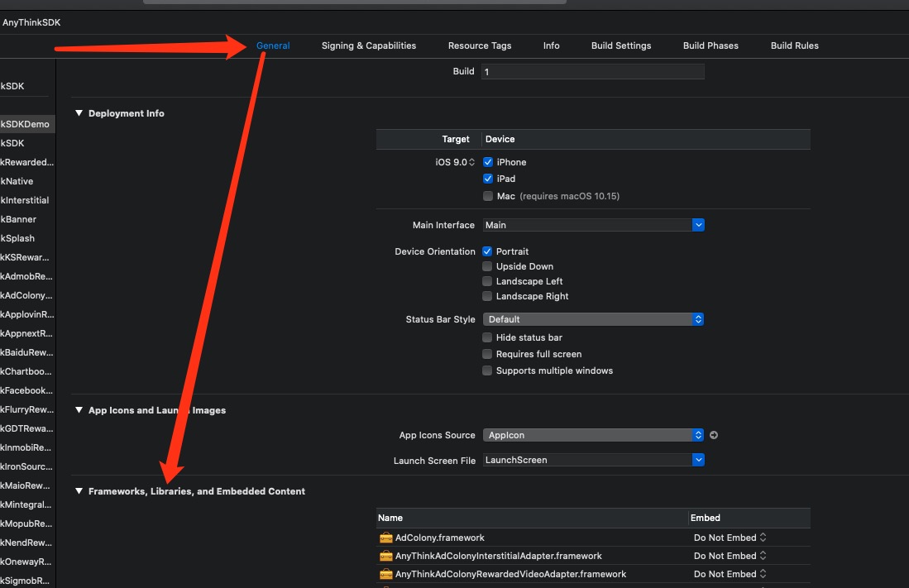
Task: Uncheck the iPhone device checkbox
Action: (488, 162)
